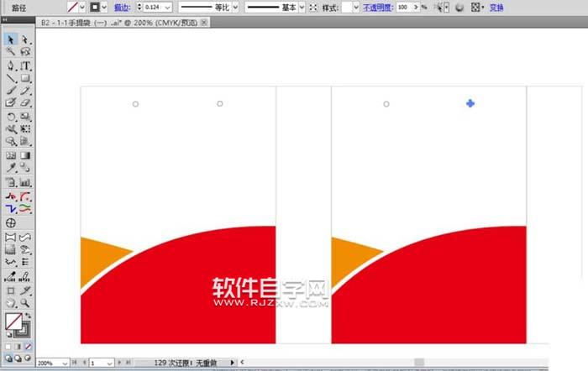Select the Rotate tool
588x371 pixels.
point(10,117)
